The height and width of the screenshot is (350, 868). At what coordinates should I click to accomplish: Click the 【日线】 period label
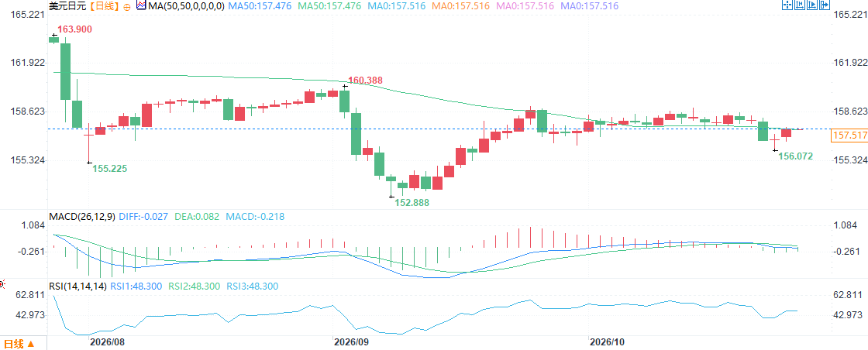(x=102, y=6)
